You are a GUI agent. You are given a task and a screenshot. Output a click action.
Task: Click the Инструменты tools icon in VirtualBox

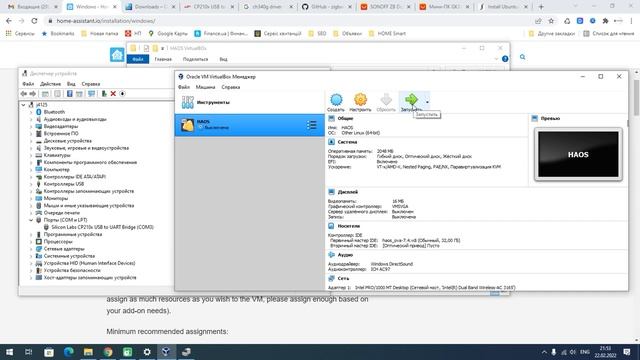click(x=188, y=102)
